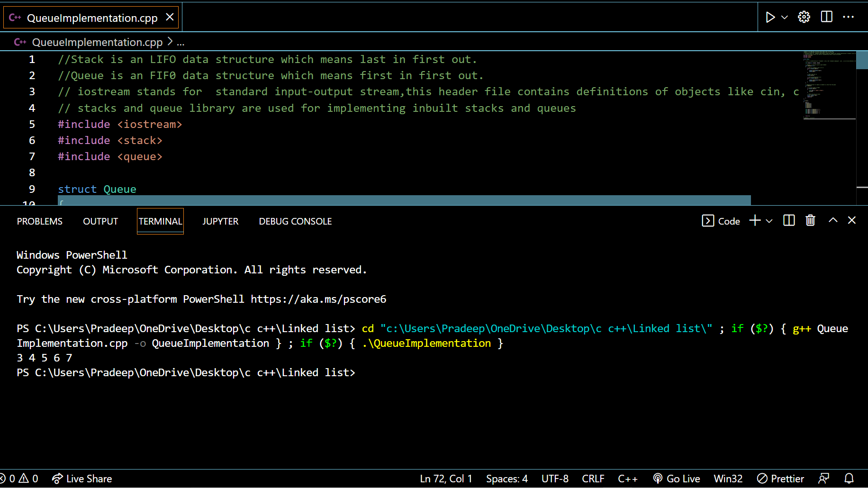
Task: Click Win32 configuration in status bar
Action: pyautogui.click(x=728, y=479)
